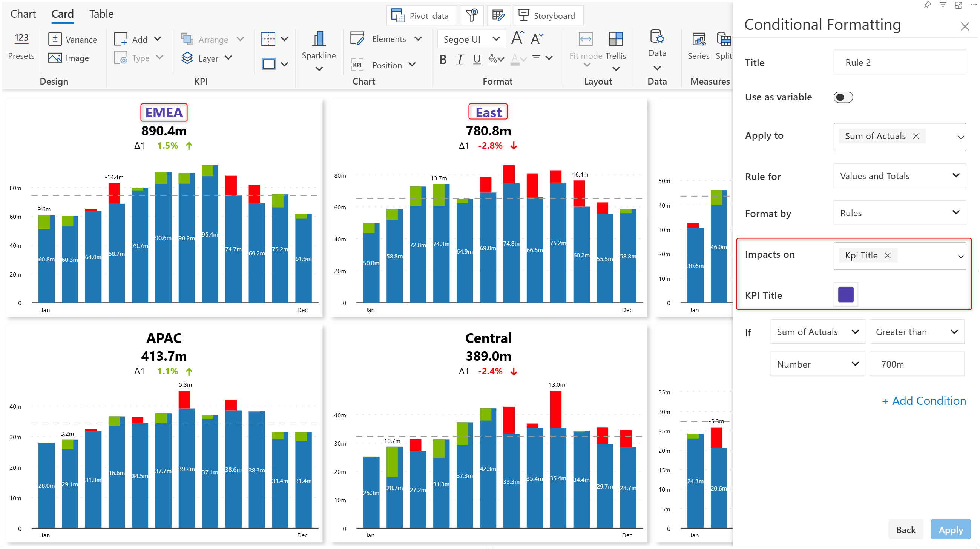Click the Sparkline chart icon
The width and height of the screenshot is (980, 549).
[318, 39]
